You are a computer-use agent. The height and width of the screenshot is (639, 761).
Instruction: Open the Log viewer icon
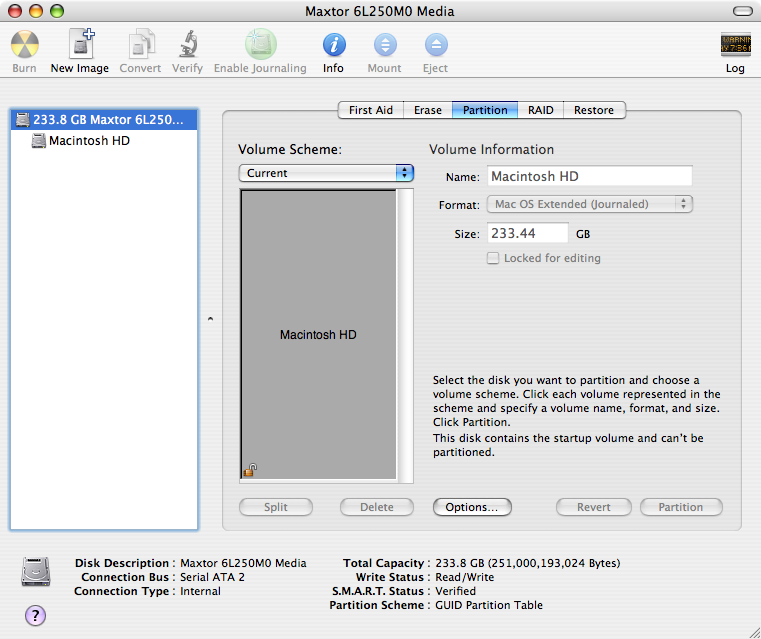pos(735,45)
